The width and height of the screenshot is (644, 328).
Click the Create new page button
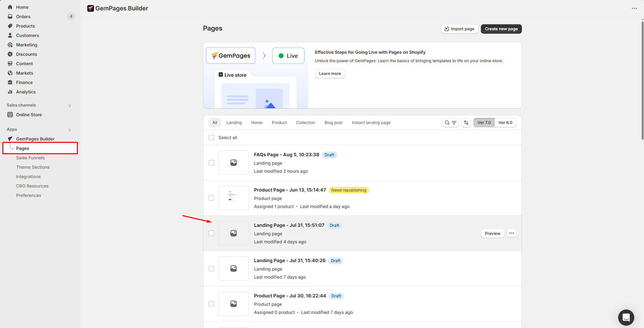point(501,29)
